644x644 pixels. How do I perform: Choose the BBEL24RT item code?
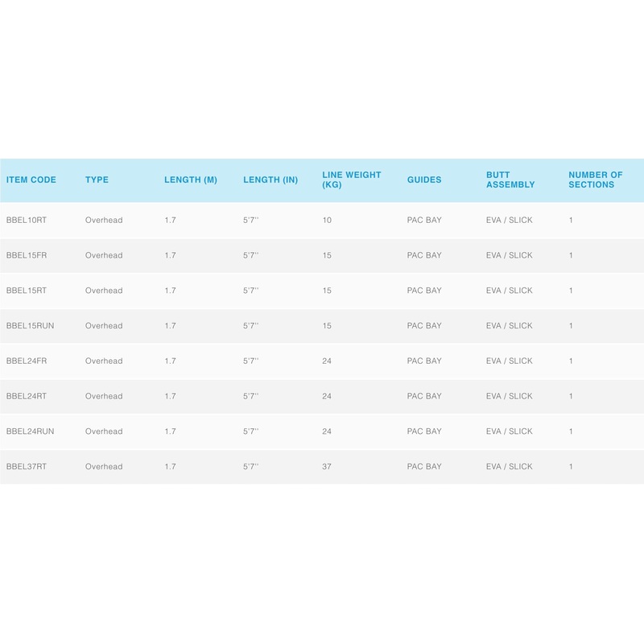(28, 396)
